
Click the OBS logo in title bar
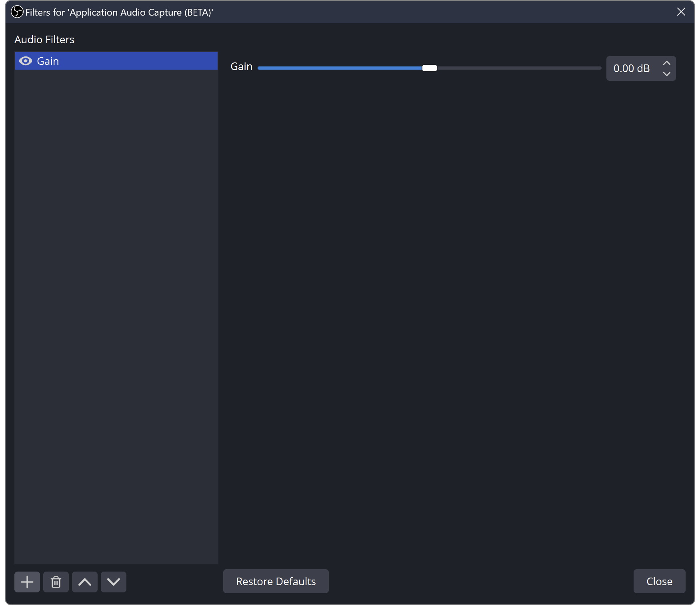(17, 12)
